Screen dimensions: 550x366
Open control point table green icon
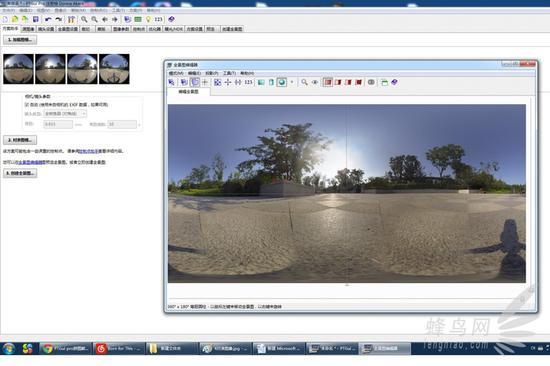[x=138, y=19]
